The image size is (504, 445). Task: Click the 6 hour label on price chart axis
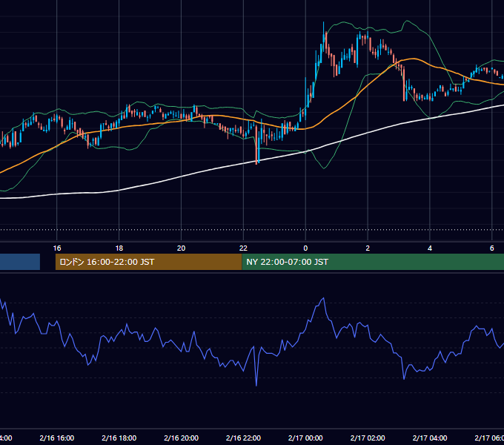tap(492, 248)
